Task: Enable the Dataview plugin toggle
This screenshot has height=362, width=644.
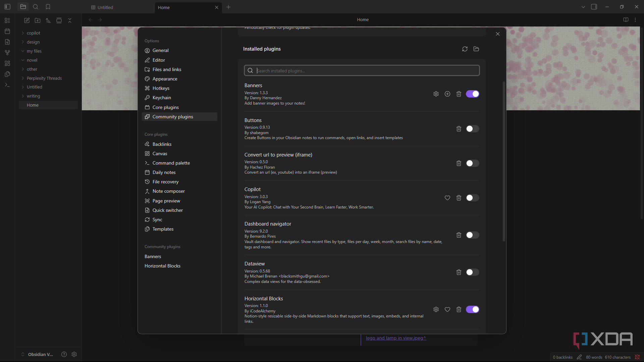Action: [x=473, y=272]
